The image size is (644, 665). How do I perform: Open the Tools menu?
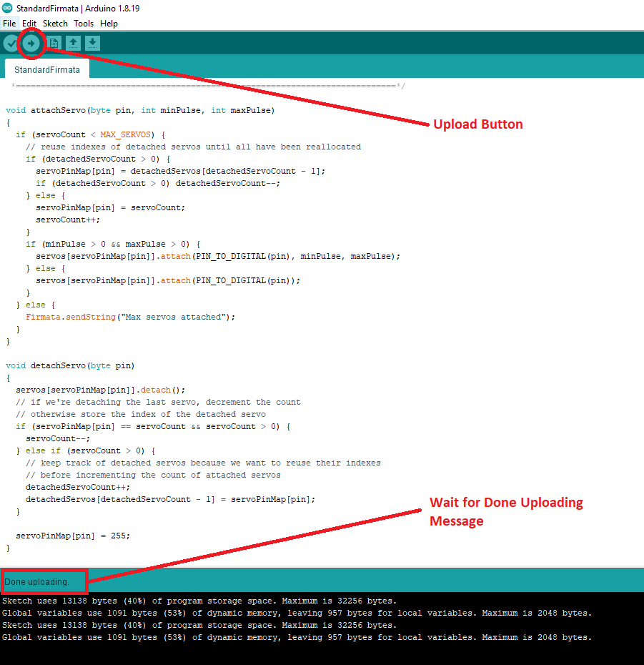[84, 24]
